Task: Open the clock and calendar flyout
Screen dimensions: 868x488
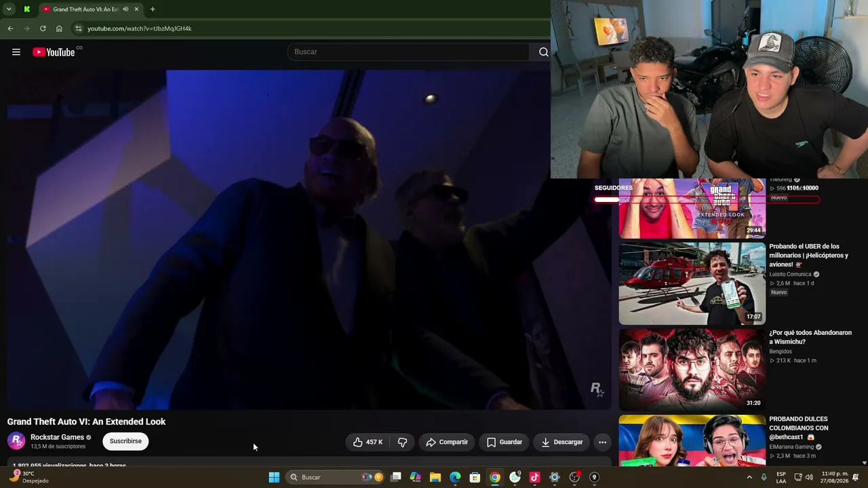Action: [835, 477]
